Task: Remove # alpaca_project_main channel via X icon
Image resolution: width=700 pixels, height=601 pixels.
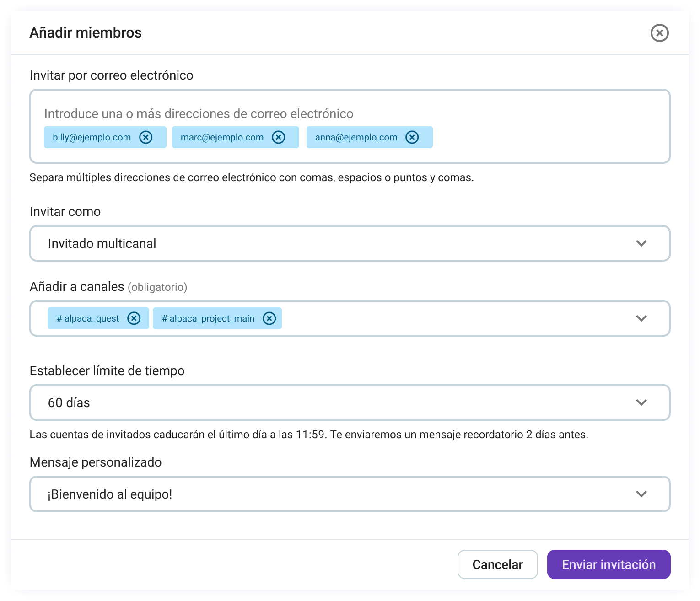Action: point(269,318)
